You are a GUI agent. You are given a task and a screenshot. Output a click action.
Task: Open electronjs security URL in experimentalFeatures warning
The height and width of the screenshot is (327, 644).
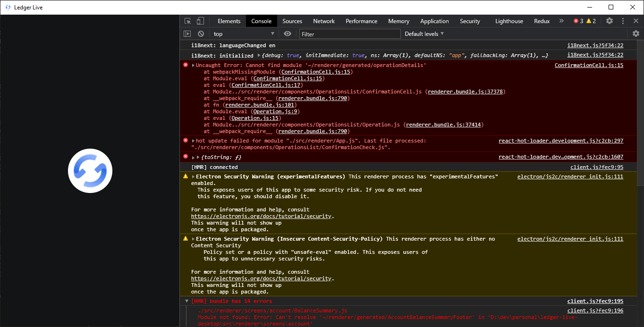click(x=262, y=217)
